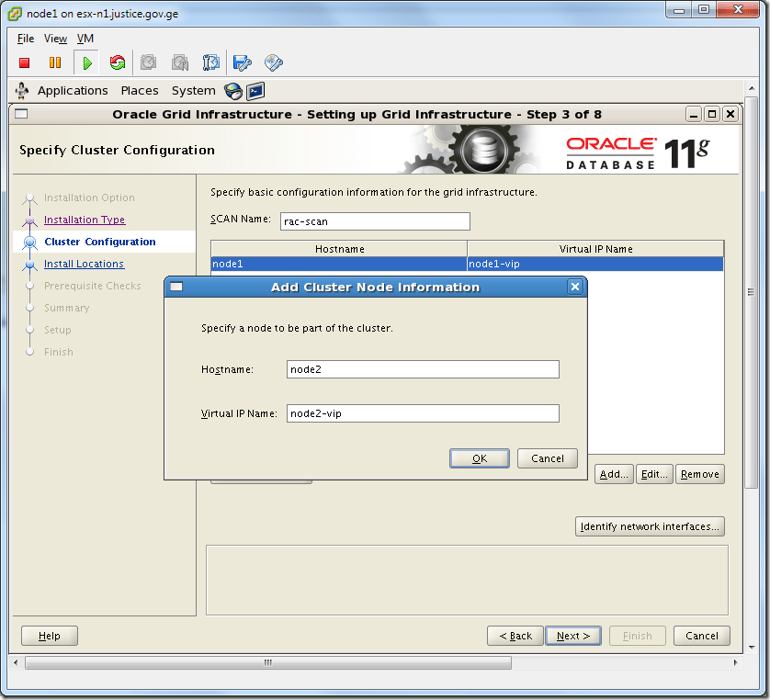770x700 pixels.
Task: Click the Virtual IP Name field
Action: coord(423,412)
